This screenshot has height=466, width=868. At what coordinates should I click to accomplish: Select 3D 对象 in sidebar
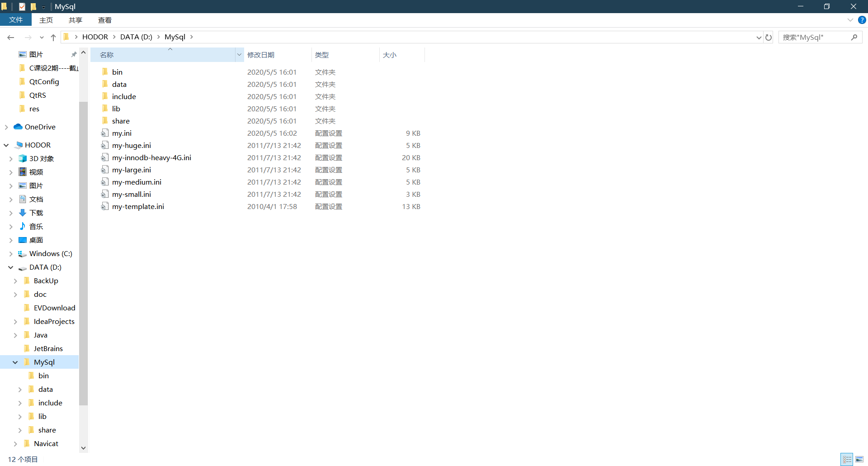click(42, 158)
